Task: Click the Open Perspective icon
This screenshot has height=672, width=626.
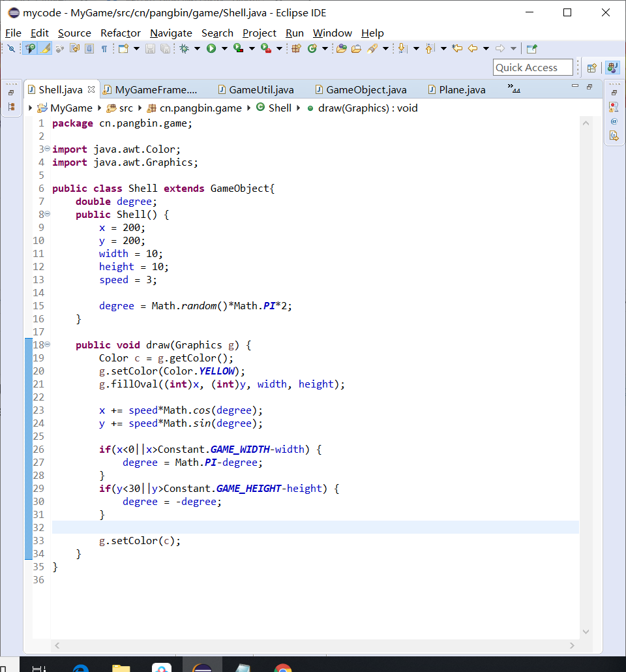Action: point(591,68)
